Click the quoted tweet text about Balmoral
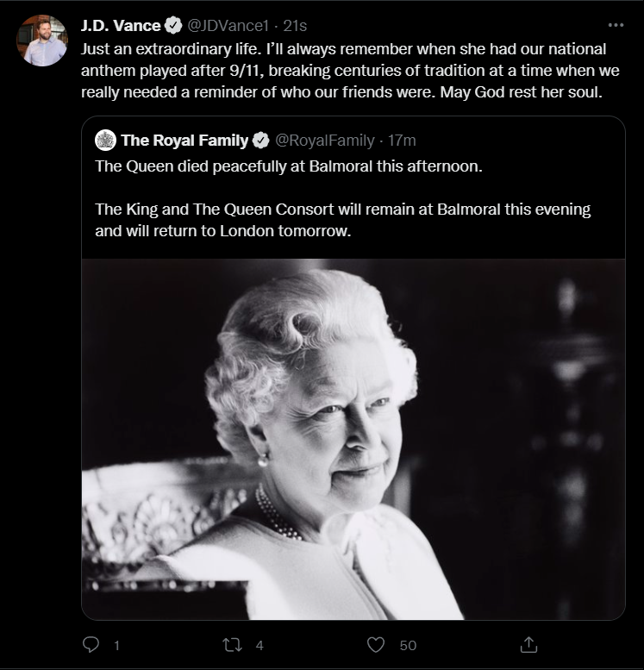This screenshot has height=670, width=644. coord(343,198)
